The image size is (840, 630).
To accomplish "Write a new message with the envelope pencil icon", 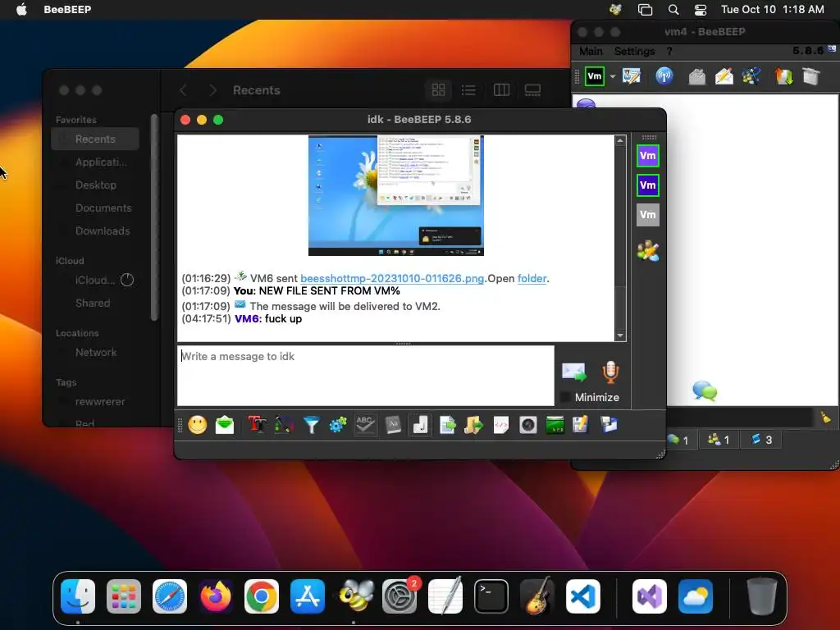I will tap(724, 76).
